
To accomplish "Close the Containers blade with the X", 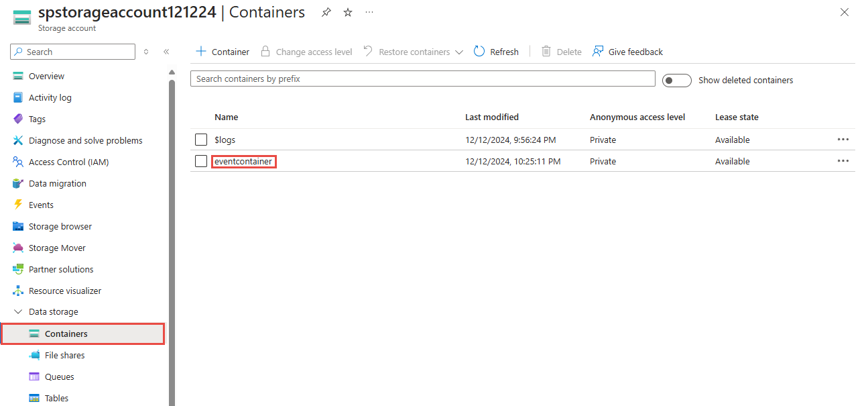I will click(x=845, y=12).
